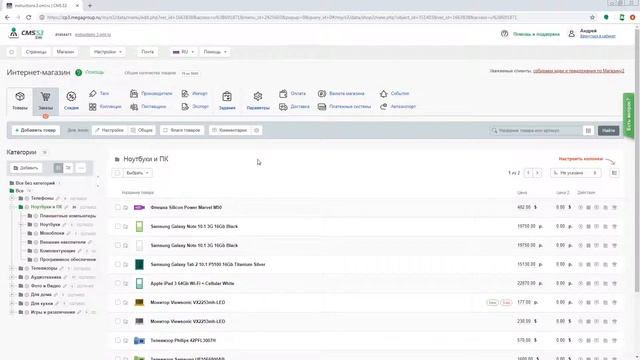
Task: Expand the Фото и Видео category node
Action: [12, 286]
